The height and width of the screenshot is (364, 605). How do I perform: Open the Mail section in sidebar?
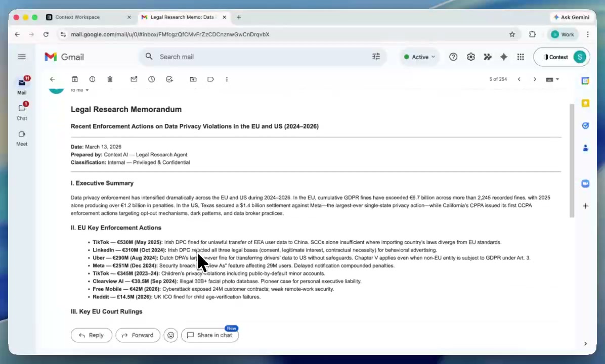coord(22,85)
